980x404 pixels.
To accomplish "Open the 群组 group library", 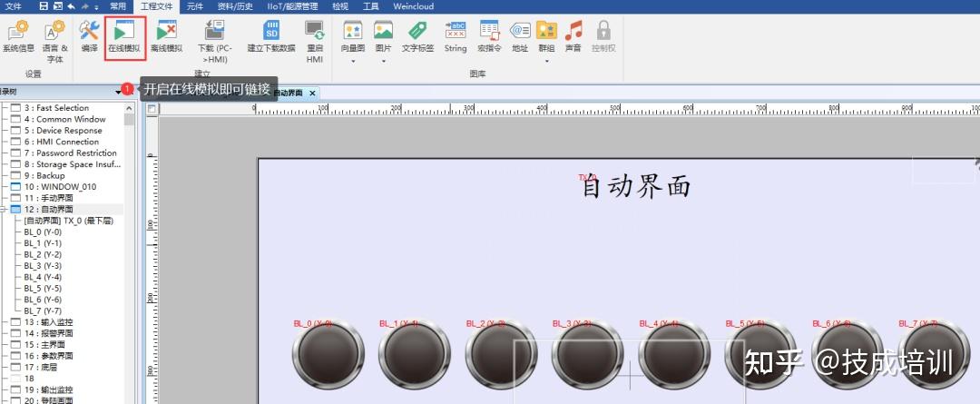I will tap(547, 37).
